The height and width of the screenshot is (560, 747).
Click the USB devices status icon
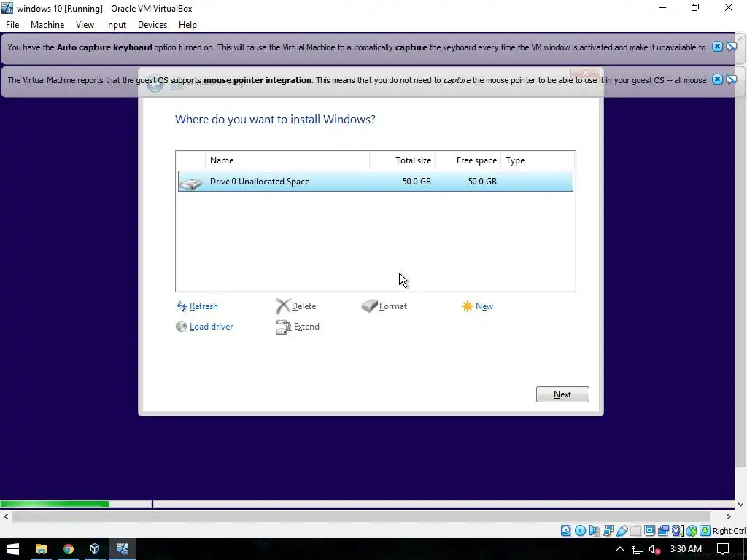(622, 531)
